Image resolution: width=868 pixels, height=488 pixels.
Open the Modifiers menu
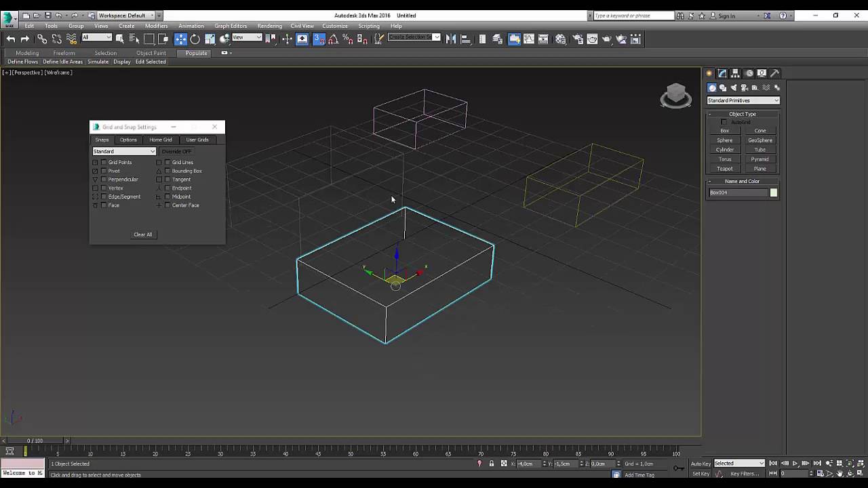[x=157, y=26]
